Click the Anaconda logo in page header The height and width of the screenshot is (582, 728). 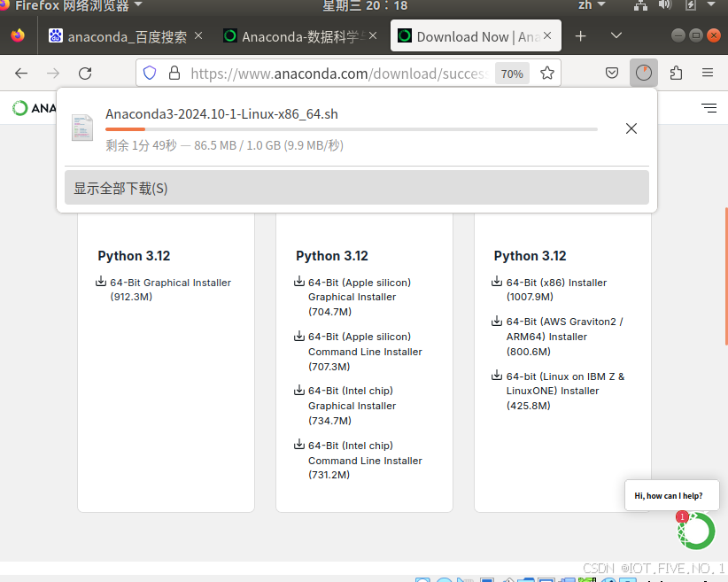coord(34,108)
